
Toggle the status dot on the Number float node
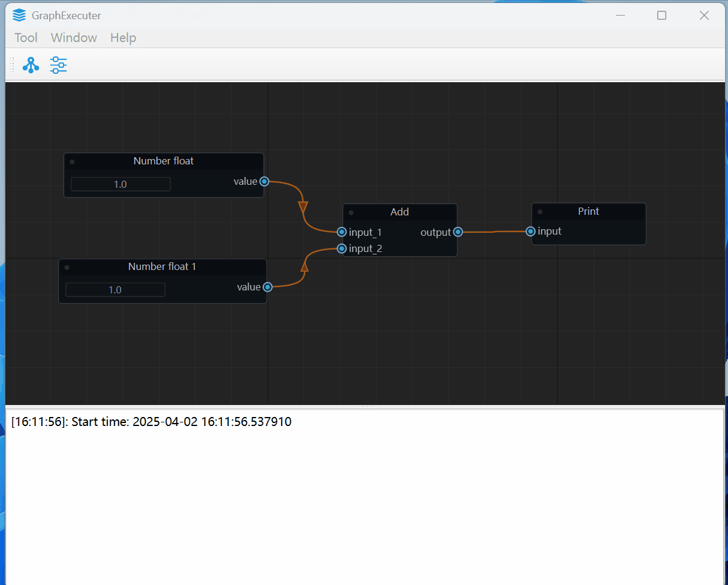[x=72, y=161]
